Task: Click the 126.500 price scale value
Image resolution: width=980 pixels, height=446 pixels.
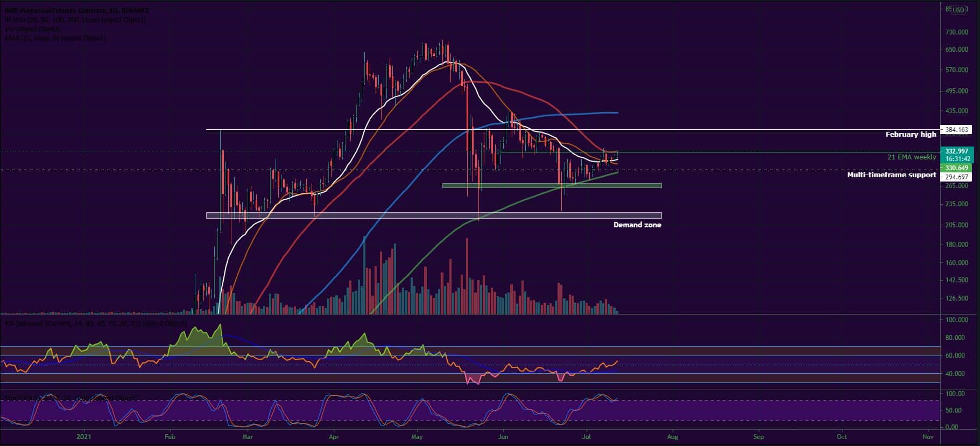Action: point(956,298)
